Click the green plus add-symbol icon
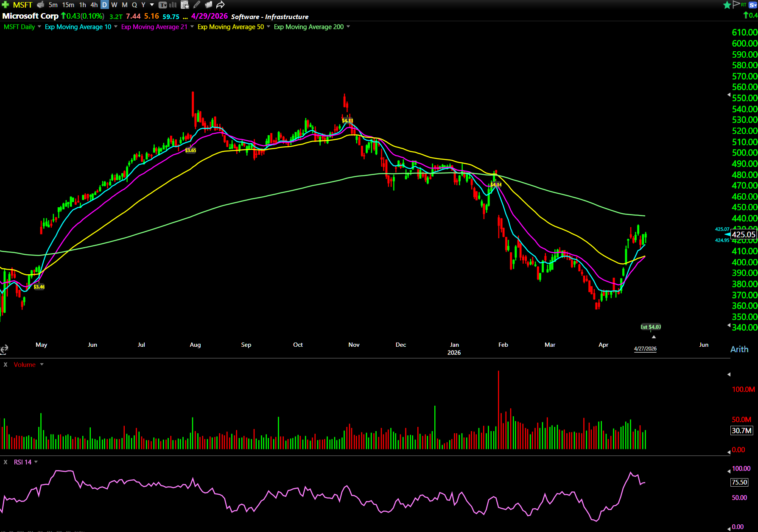 click(x=5, y=5)
